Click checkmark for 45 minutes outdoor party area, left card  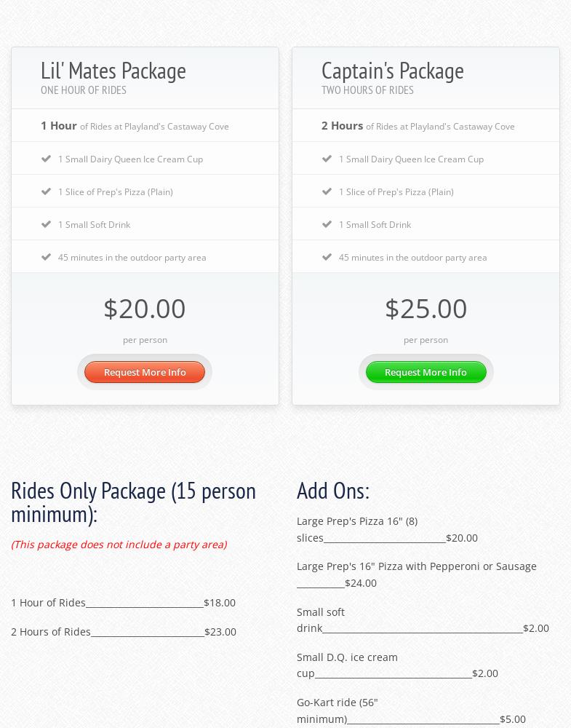tap(46, 256)
